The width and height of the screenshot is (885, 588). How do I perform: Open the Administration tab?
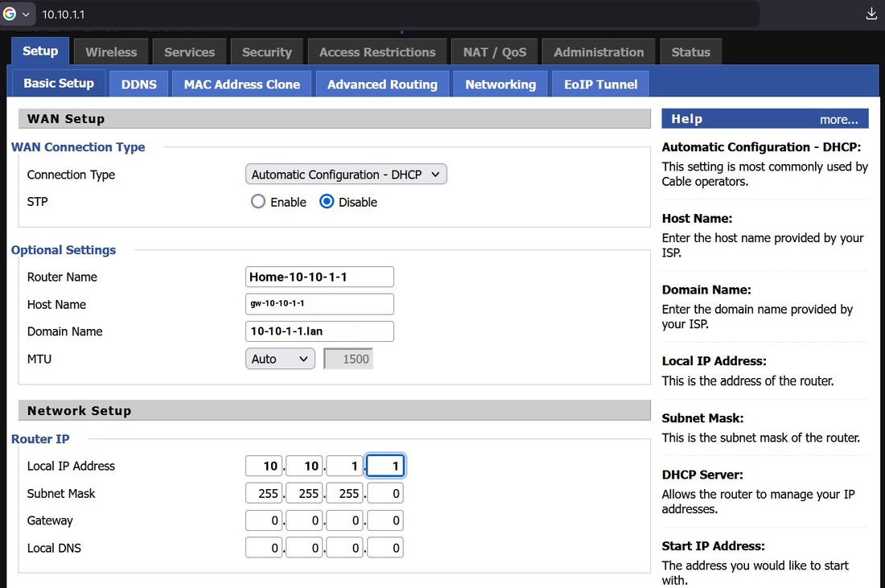(599, 52)
